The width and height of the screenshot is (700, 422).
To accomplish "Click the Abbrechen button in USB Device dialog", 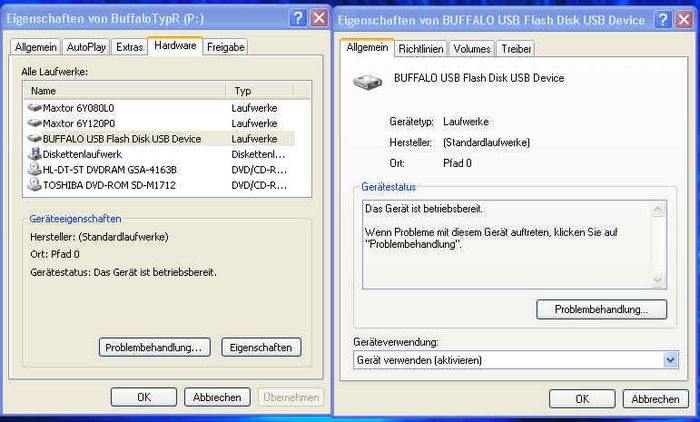I will (x=655, y=399).
